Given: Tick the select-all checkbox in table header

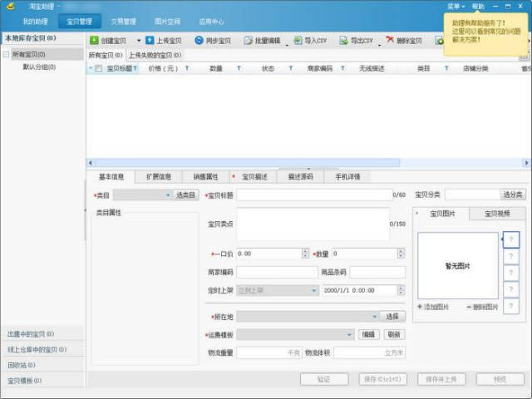Looking at the screenshot, I should (99, 69).
